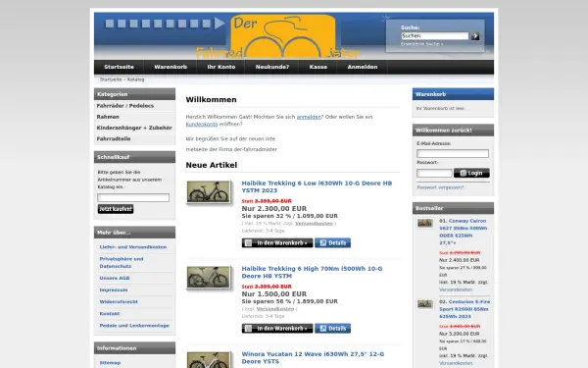The width and height of the screenshot is (588, 368).
Task: Open Versandkosten link under Haibike Trekking 6 High
Action: [x=275, y=309]
